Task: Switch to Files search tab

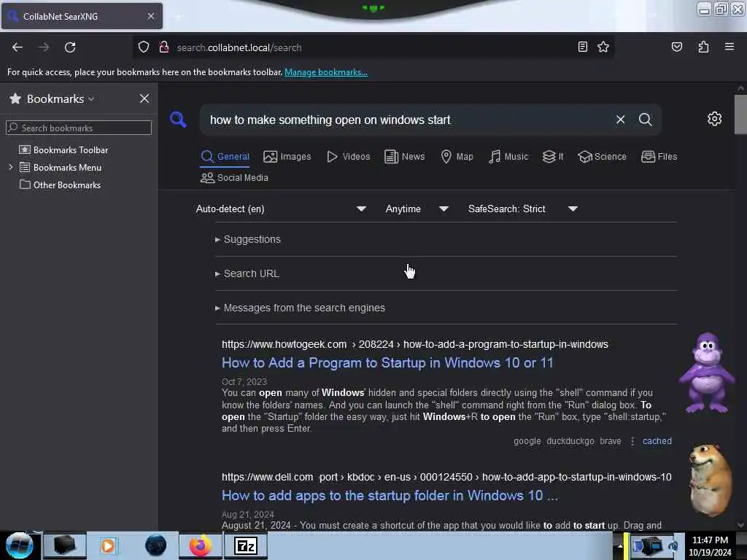Action: (659, 157)
